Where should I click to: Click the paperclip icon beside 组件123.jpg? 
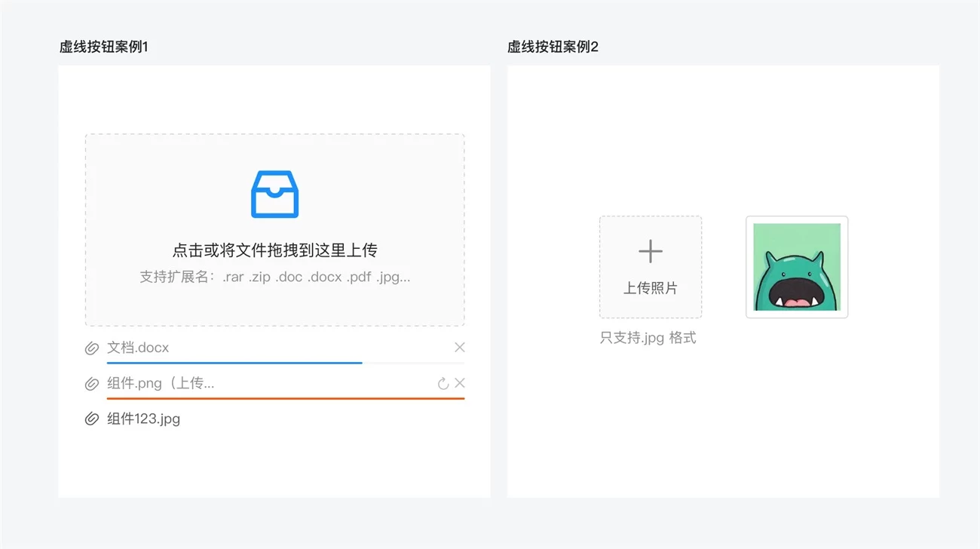[x=92, y=419]
